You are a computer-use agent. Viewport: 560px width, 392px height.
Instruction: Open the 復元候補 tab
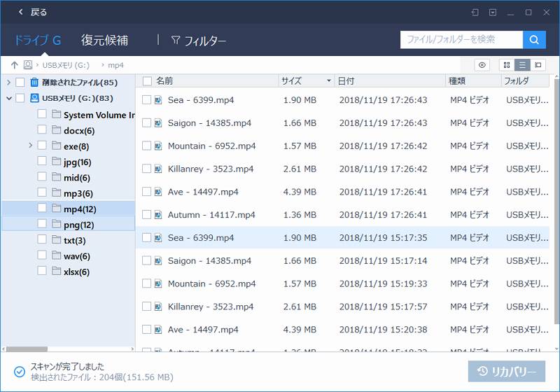coord(104,40)
